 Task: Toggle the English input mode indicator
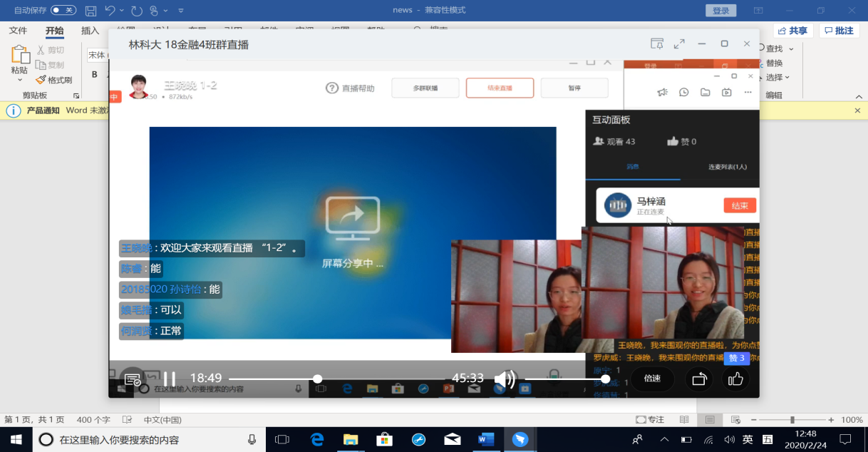point(747,439)
